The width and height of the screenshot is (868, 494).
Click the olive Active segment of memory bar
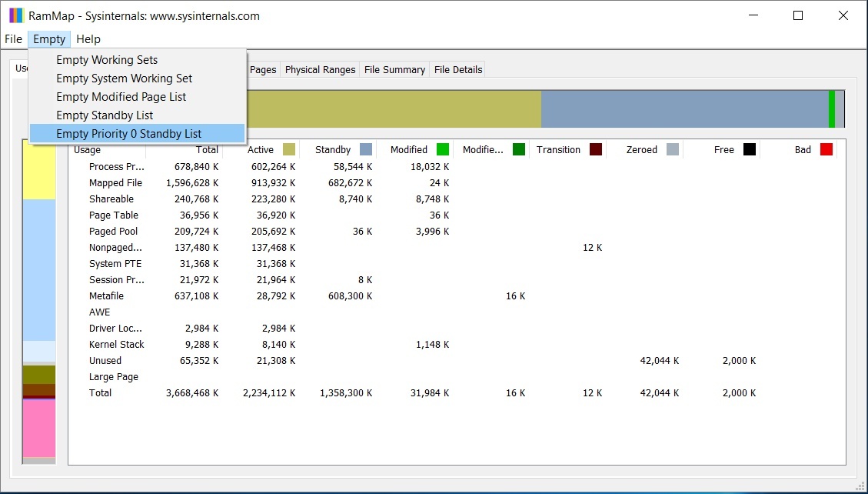[x=394, y=109]
